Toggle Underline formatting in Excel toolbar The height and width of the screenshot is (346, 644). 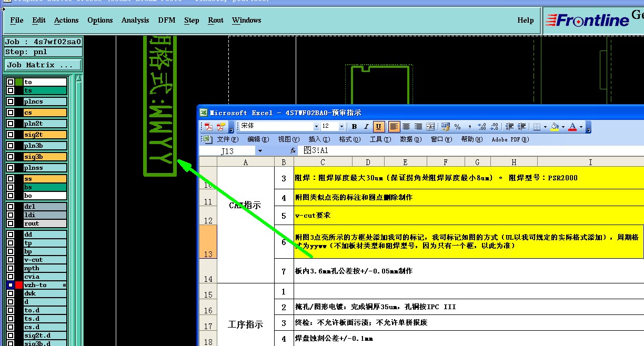tap(378, 127)
